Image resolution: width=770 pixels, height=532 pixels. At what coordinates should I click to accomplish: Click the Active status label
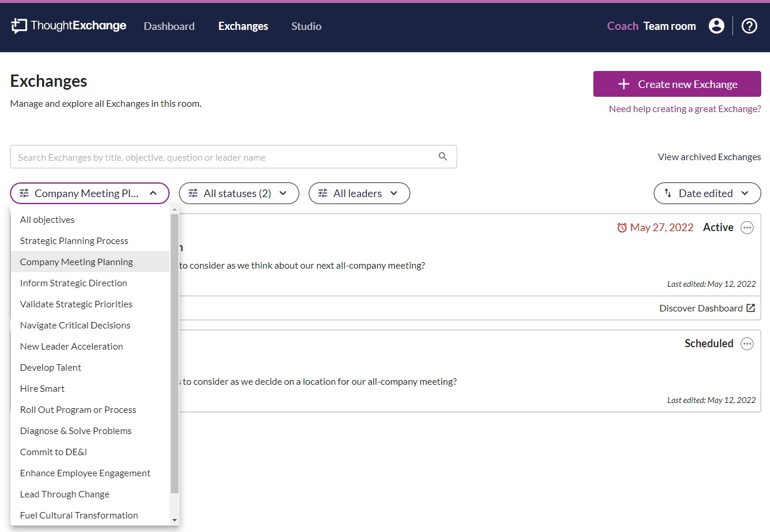pyautogui.click(x=718, y=228)
